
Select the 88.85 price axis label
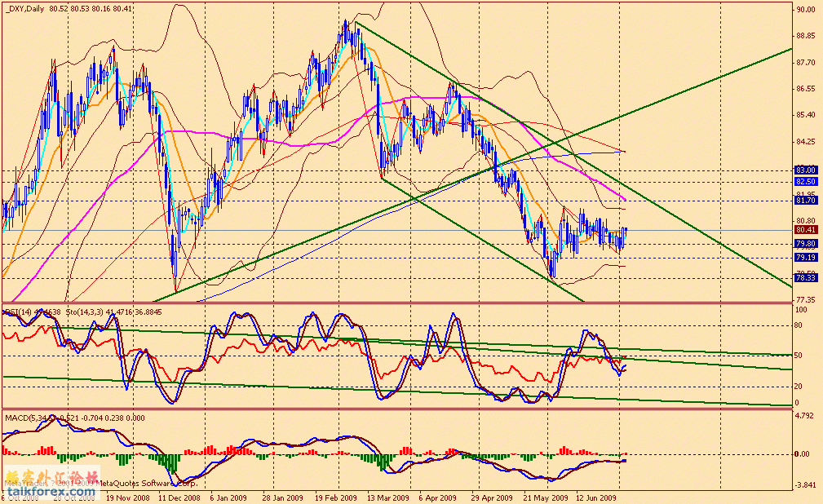806,36
